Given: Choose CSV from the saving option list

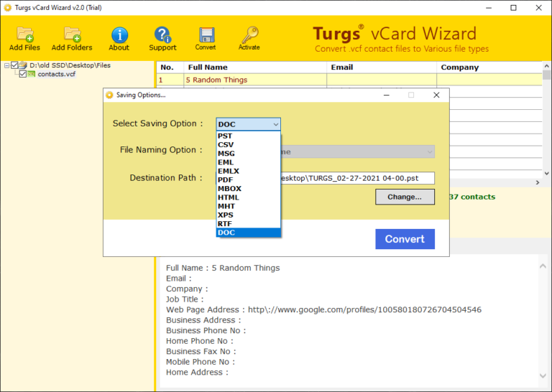Looking at the screenshot, I should (x=248, y=145).
